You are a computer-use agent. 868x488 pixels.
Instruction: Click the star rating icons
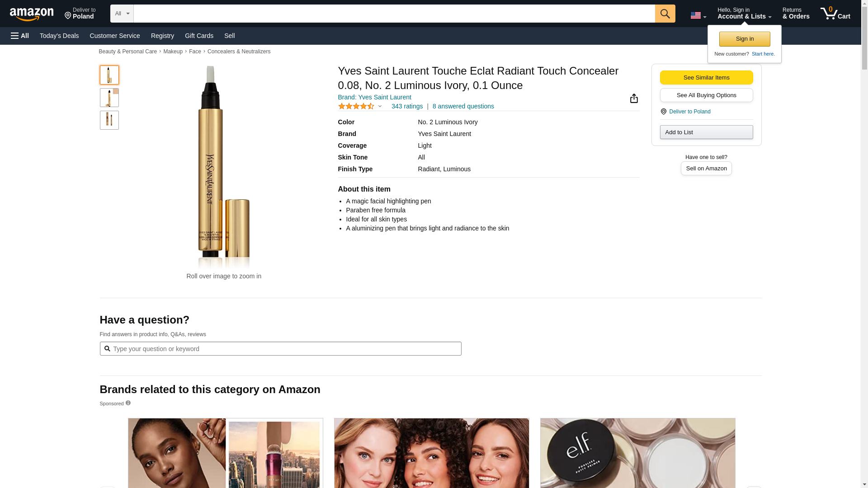[x=356, y=106]
